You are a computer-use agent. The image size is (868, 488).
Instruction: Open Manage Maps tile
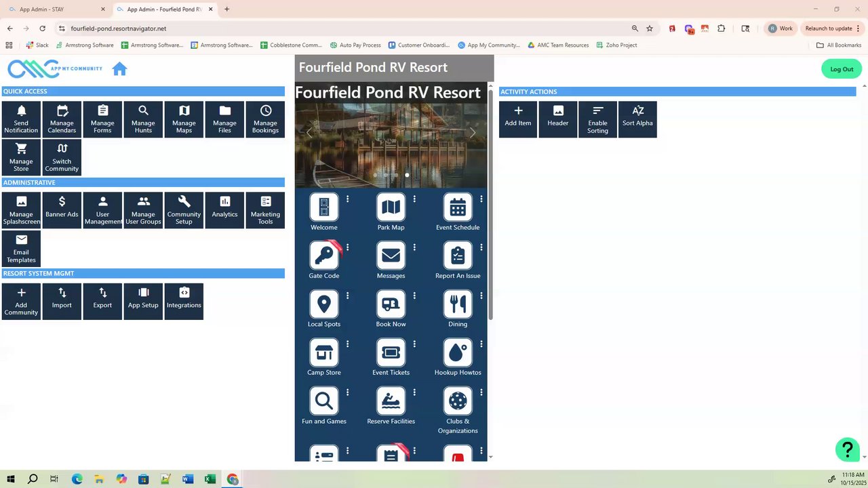tap(184, 119)
